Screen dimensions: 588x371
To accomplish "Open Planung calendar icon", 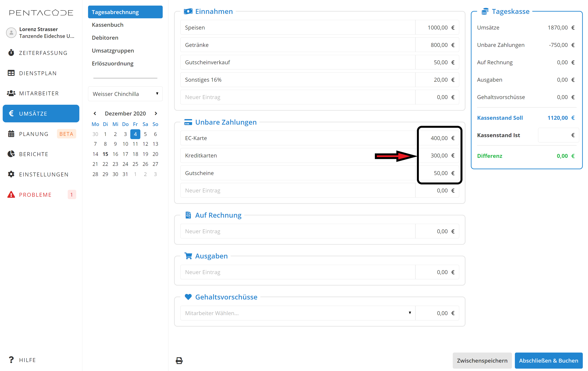I will click(x=11, y=134).
